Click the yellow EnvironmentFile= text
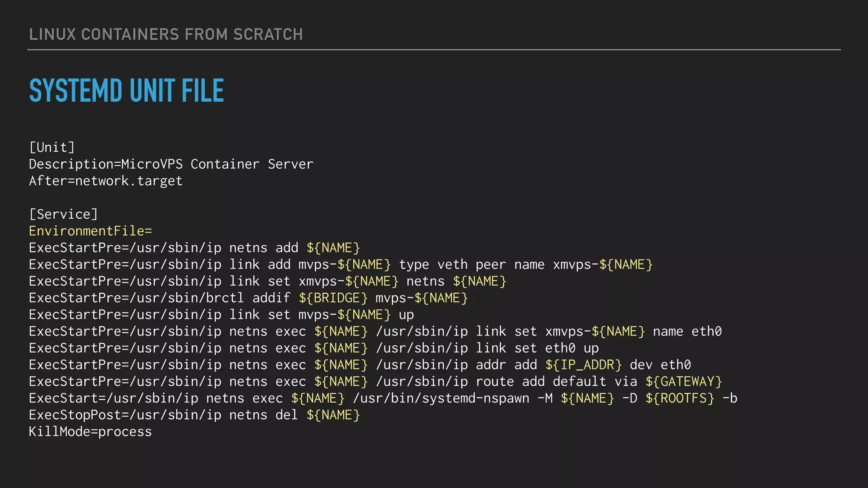The image size is (868, 488). click(x=90, y=231)
